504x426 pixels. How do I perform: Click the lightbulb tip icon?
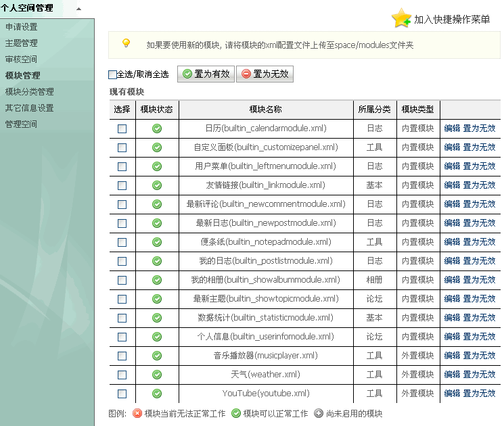[126, 43]
